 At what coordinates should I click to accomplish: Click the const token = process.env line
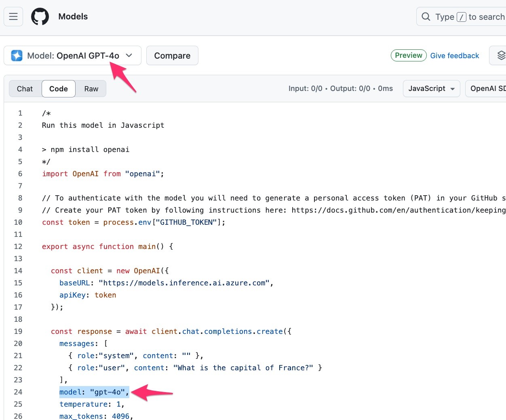pyautogui.click(x=134, y=222)
